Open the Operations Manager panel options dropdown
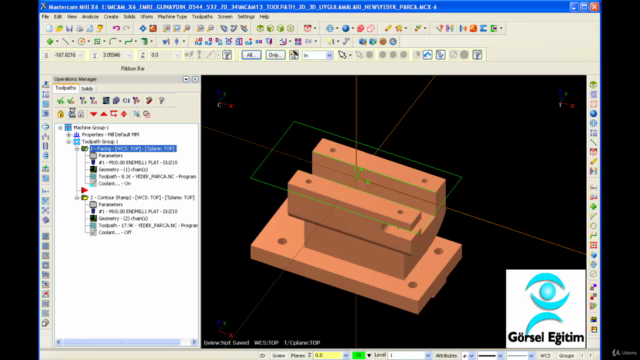The width and height of the screenshot is (640, 360). tap(186, 79)
